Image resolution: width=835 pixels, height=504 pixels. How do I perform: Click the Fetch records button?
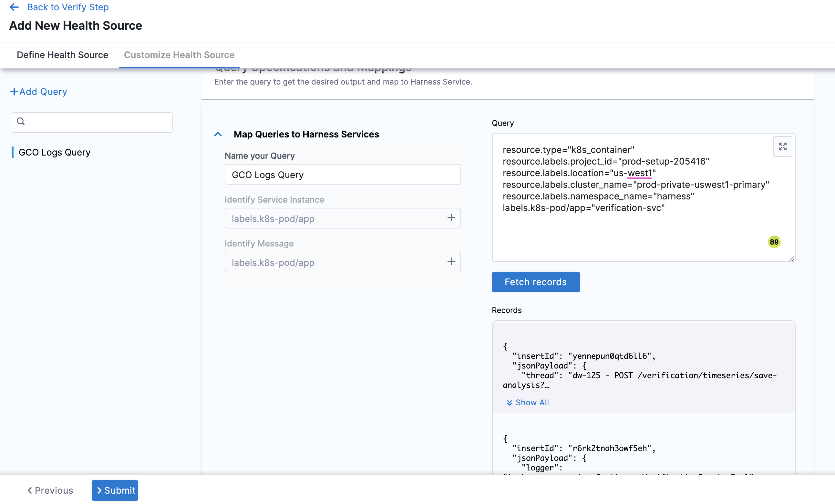pyautogui.click(x=535, y=282)
